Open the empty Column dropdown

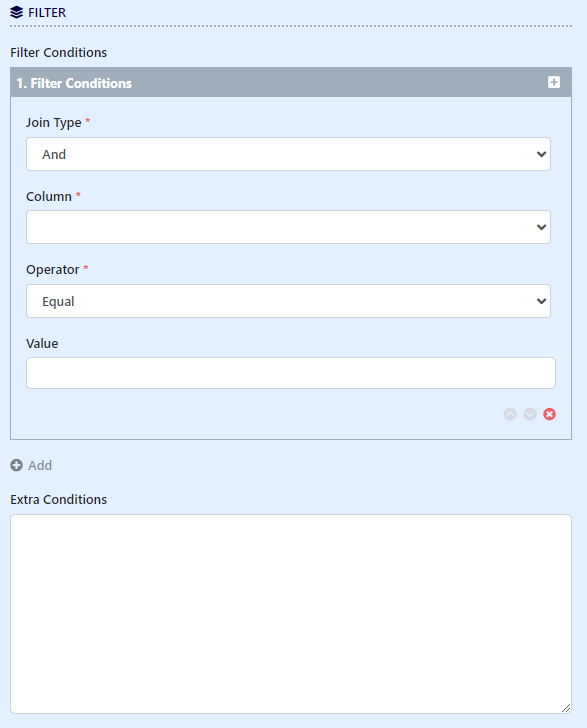click(288, 227)
